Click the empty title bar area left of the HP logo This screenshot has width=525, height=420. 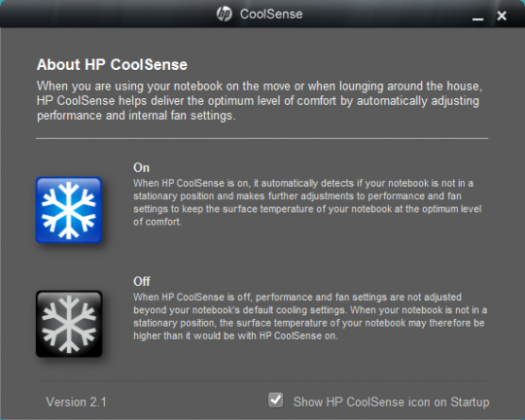107,14
